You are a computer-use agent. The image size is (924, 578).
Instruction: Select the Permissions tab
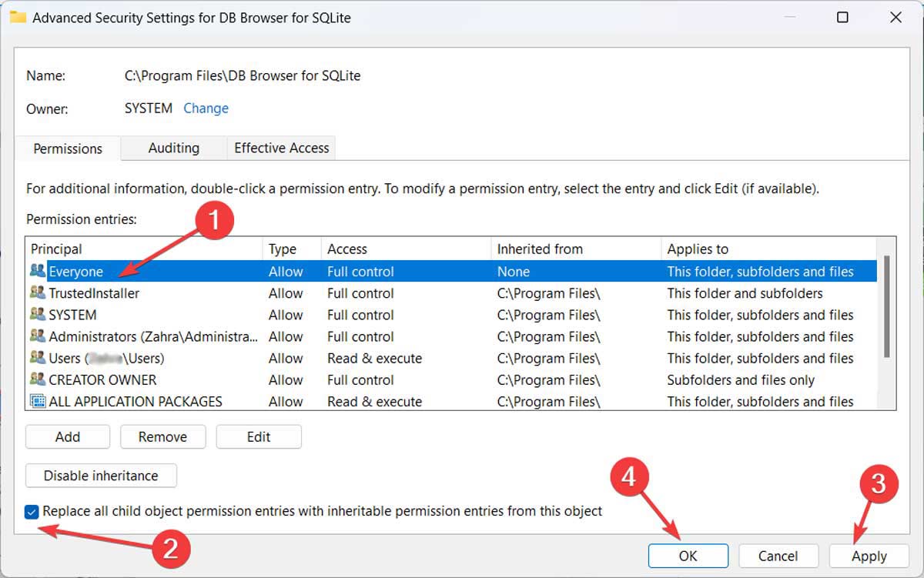coord(67,149)
